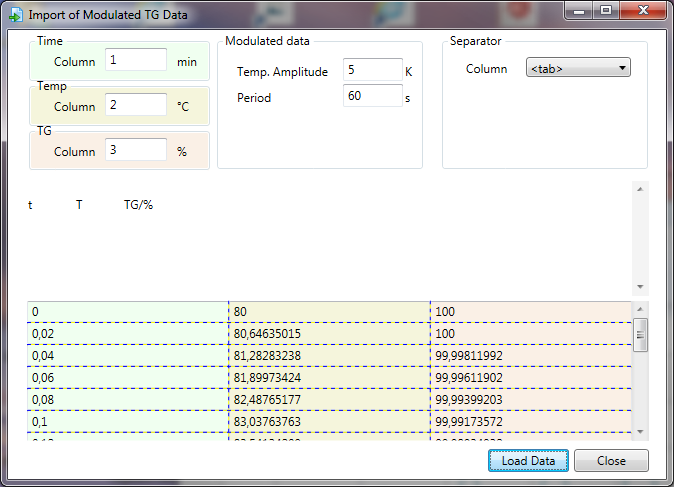The width and height of the screenshot is (674, 487).
Task: Select the time cell 0,08
Action: click(128, 399)
